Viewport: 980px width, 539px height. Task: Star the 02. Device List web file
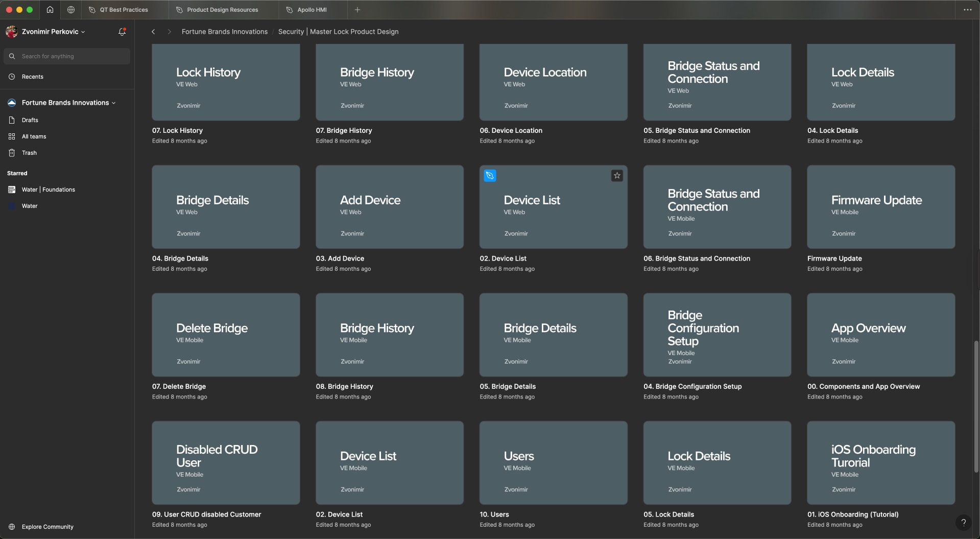click(x=617, y=176)
